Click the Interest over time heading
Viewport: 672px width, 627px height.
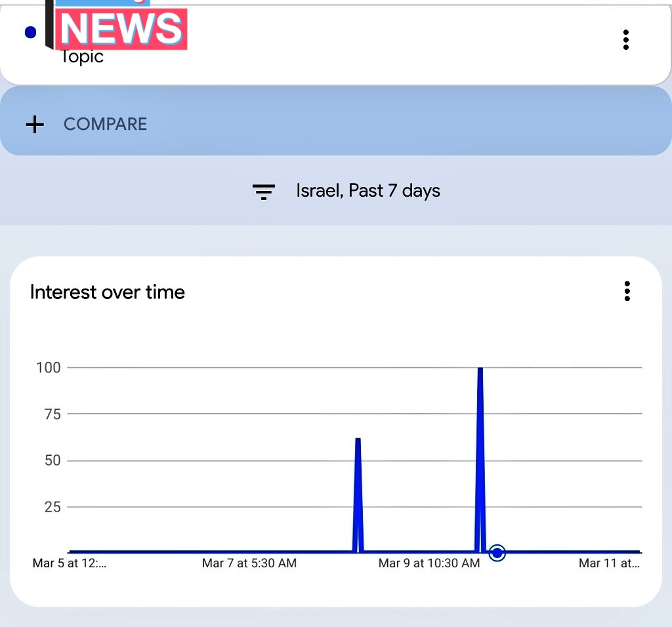click(x=107, y=292)
